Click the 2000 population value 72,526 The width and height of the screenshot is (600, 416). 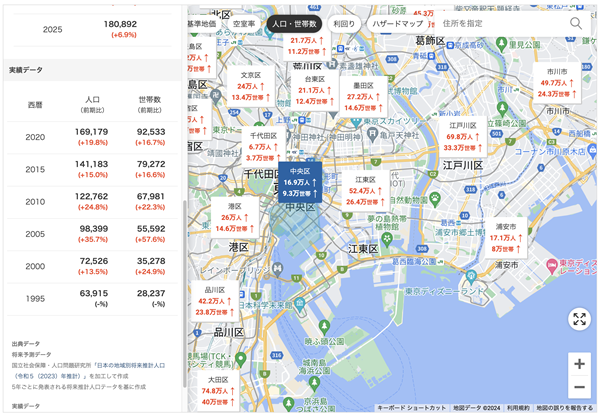(x=94, y=261)
